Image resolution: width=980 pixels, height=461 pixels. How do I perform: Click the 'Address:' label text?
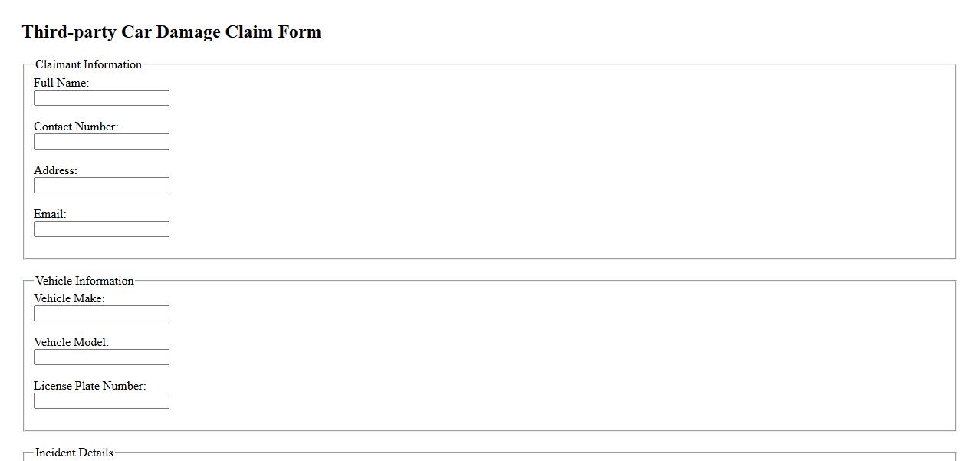click(55, 170)
